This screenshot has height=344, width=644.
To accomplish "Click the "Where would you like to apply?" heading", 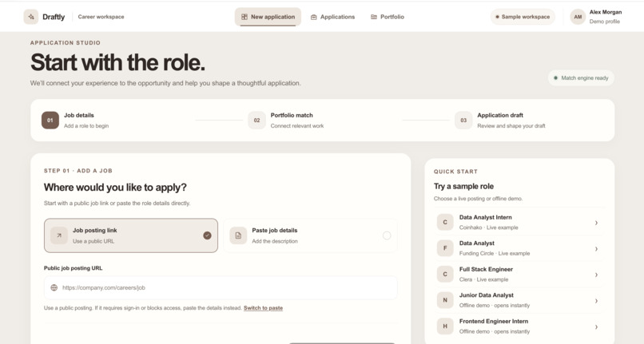I will pyautogui.click(x=115, y=188).
